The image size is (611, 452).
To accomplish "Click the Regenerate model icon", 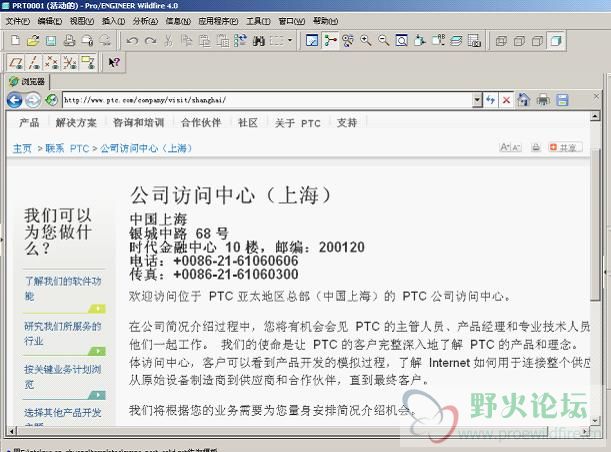I will coord(240,41).
